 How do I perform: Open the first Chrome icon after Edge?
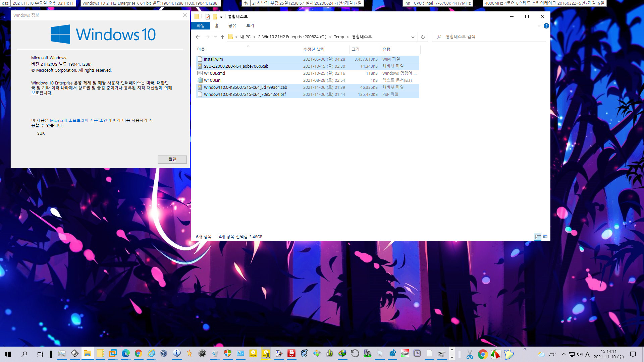click(138, 354)
